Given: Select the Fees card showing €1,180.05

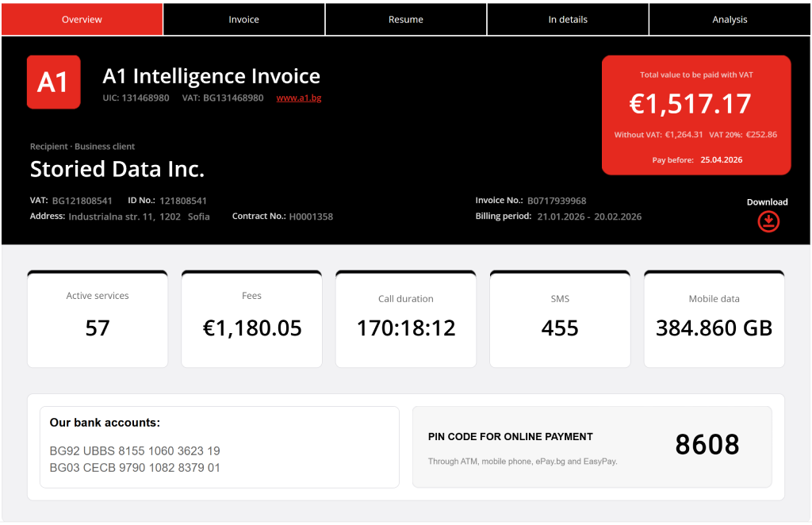Looking at the screenshot, I should coord(251,319).
